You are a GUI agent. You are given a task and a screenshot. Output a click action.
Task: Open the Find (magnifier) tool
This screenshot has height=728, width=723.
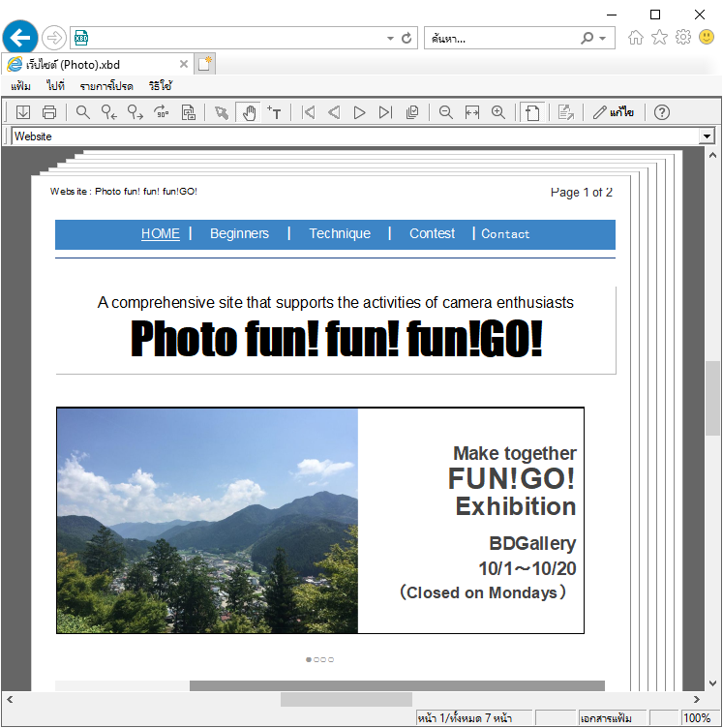[82, 112]
